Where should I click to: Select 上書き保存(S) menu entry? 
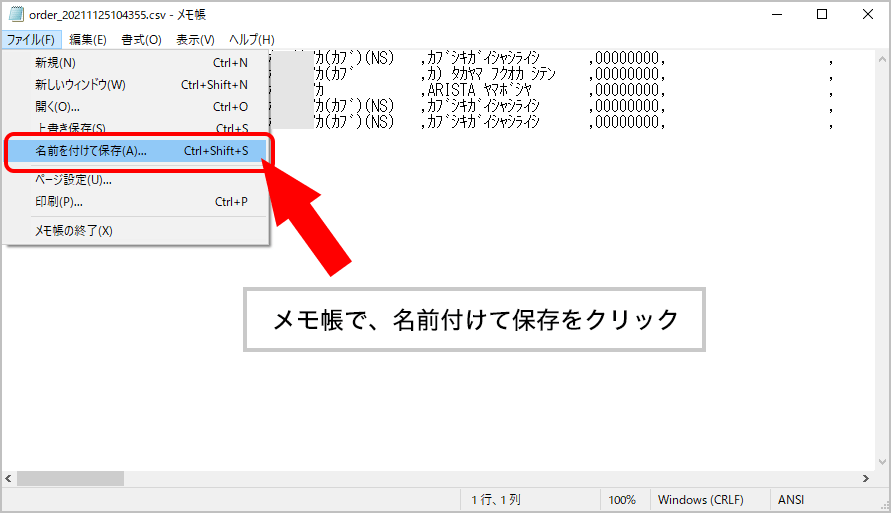[x=136, y=128]
